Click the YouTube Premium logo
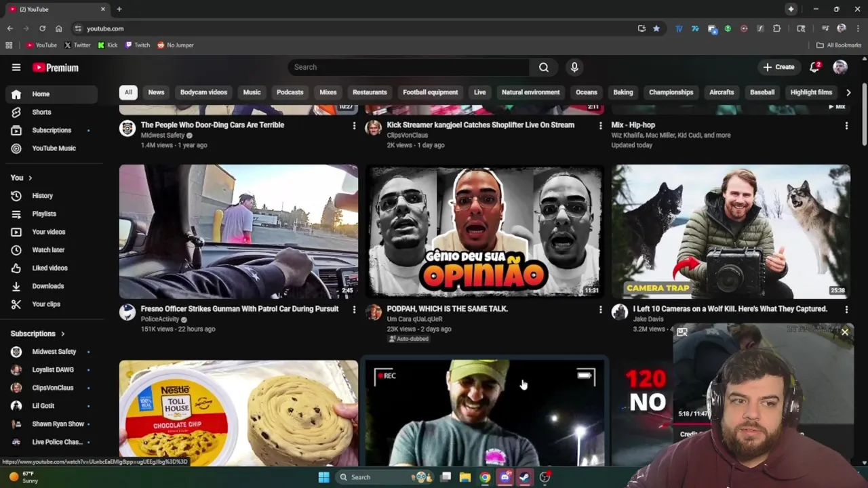 [x=56, y=67]
